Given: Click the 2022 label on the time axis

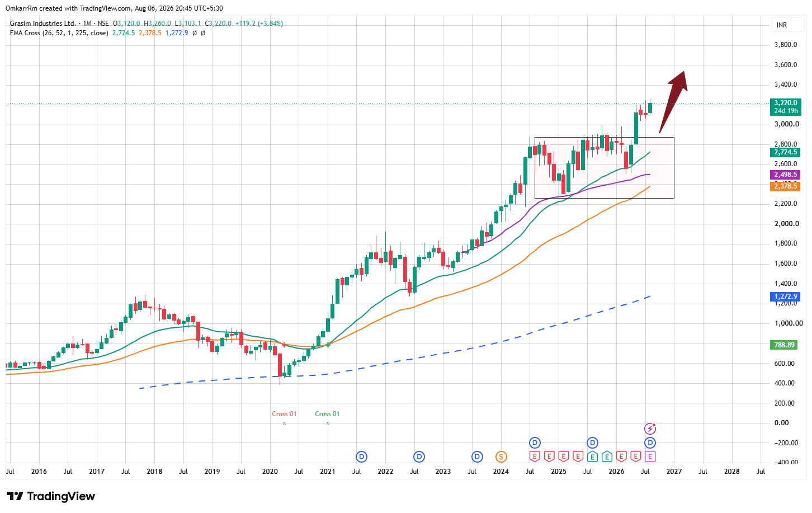Looking at the screenshot, I should point(385,472).
